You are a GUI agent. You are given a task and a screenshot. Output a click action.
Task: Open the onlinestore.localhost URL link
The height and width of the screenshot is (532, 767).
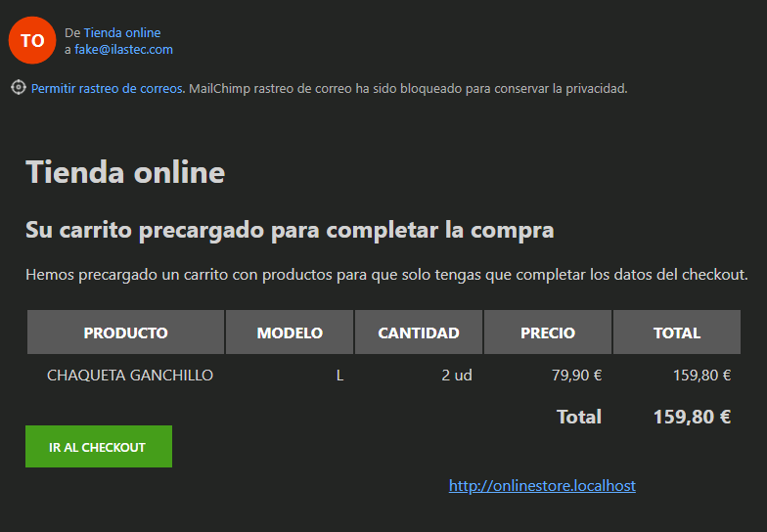point(542,485)
